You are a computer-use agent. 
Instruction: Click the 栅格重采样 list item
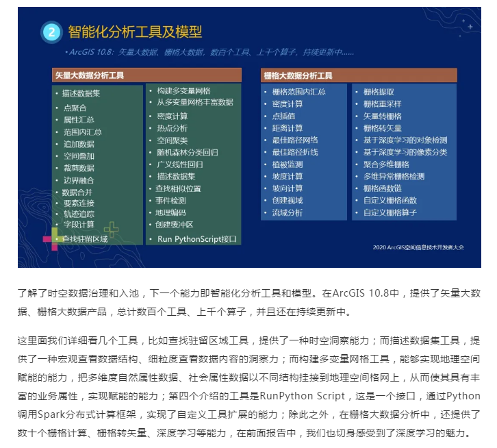point(382,104)
